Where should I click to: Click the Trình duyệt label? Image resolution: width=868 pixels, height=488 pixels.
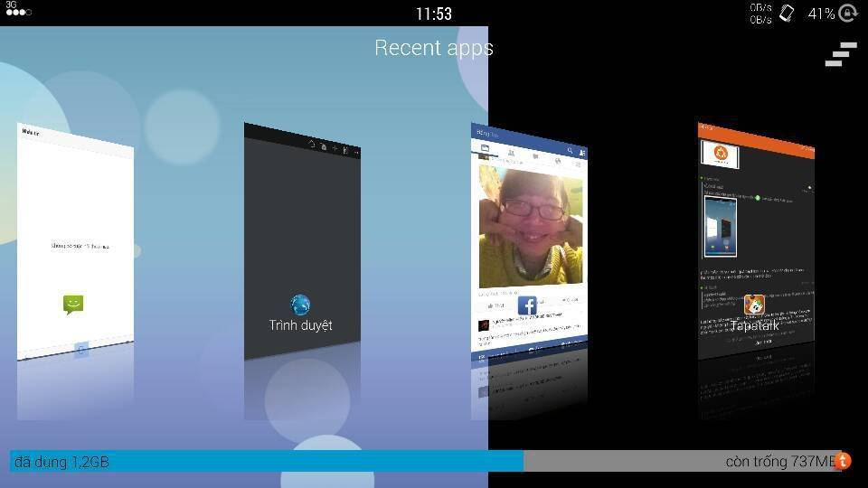300,325
